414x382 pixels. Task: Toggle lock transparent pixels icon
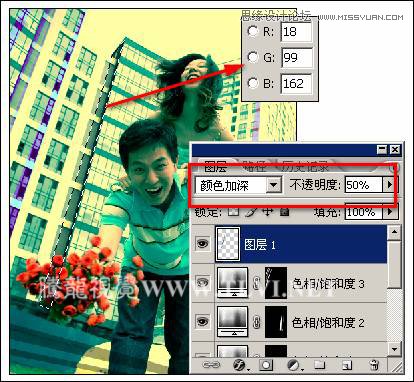234,211
